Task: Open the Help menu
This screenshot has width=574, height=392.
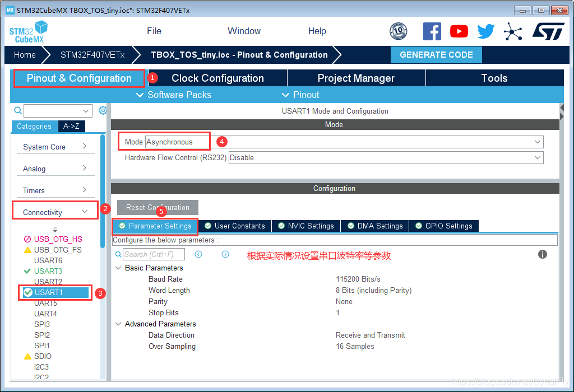Action: pos(317,31)
